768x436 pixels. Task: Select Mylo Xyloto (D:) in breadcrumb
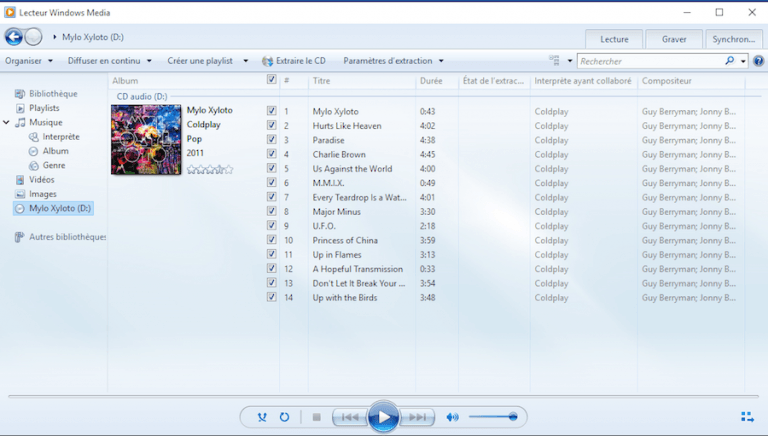click(93, 37)
